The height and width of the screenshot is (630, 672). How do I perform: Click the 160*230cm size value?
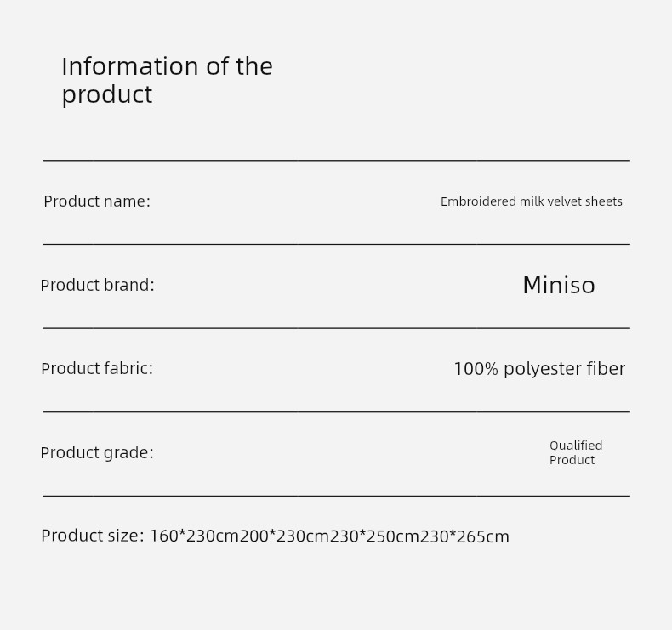194,536
